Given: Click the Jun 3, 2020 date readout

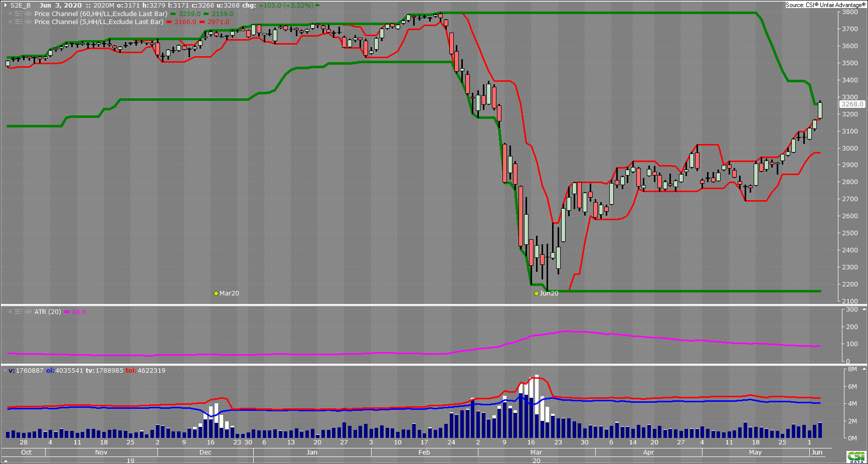Looking at the screenshot, I should point(61,5).
